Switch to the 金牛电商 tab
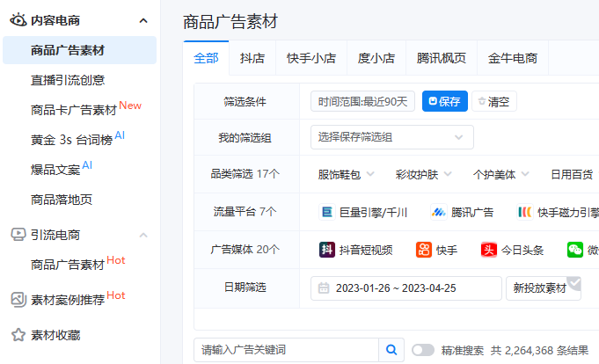This screenshot has width=599, height=364. [x=513, y=58]
